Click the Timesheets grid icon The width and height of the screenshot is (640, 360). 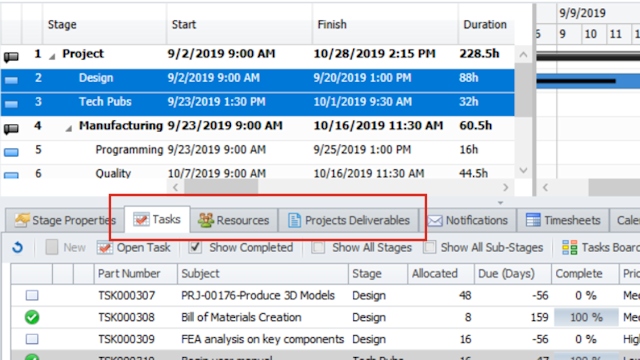533,220
